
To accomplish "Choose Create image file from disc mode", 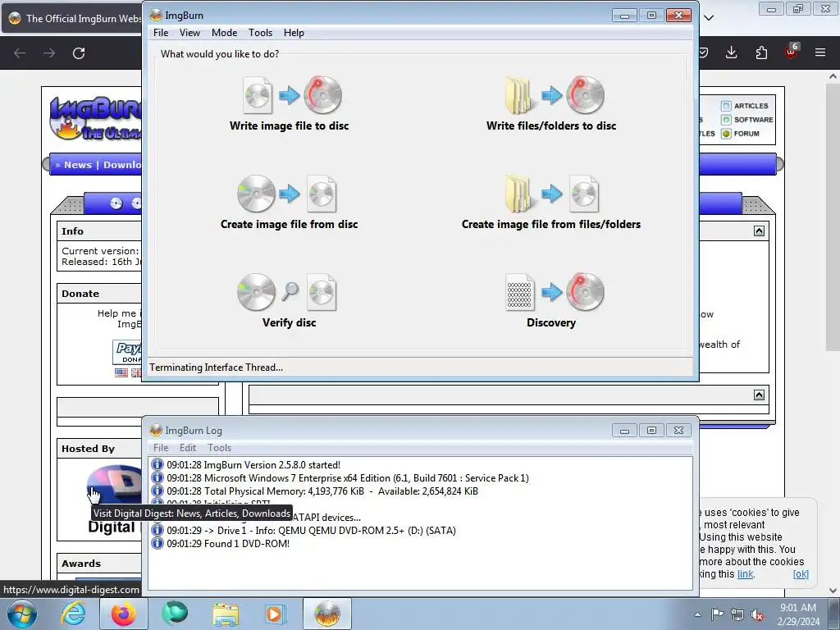I will [290, 203].
